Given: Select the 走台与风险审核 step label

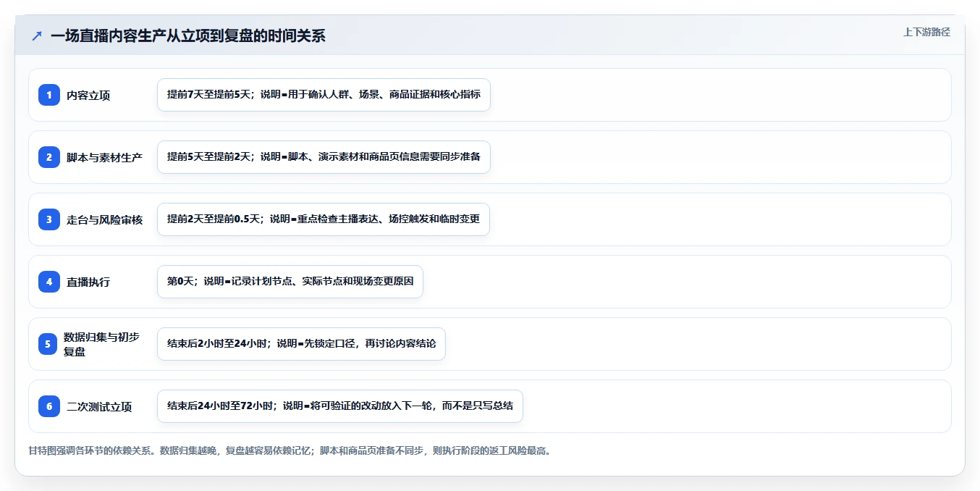Looking at the screenshot, I should [104, 220].
